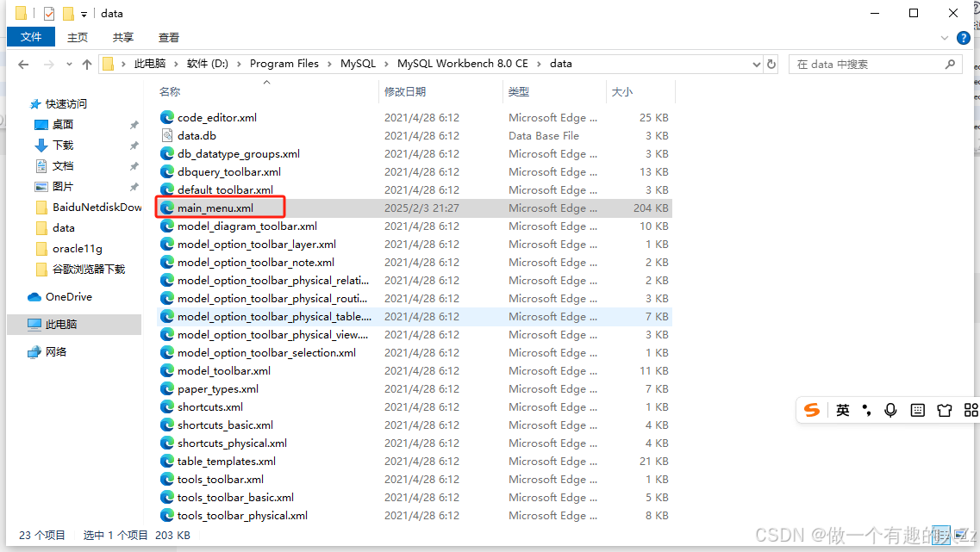Click Program Files in the breadcrumb
The image size is (980, 552).
tap(284, 64)
